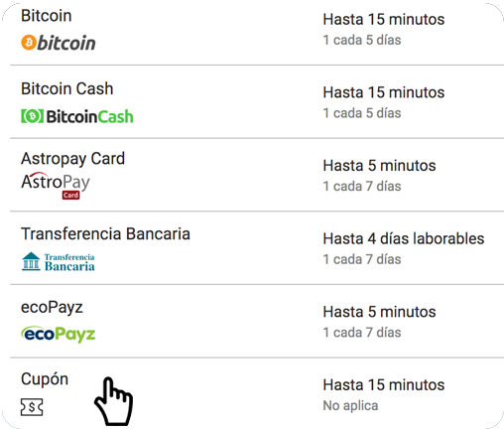504x431 pixels.
Task: Click 1 cada 7 días in ecoPayz row
Action: tap(362, 333)
